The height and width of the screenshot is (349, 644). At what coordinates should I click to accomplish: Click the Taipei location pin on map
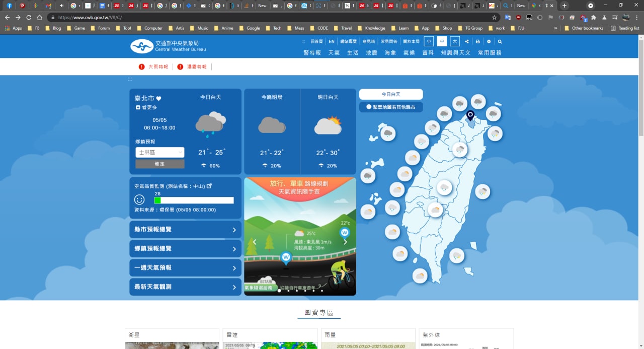pos(470,116)
